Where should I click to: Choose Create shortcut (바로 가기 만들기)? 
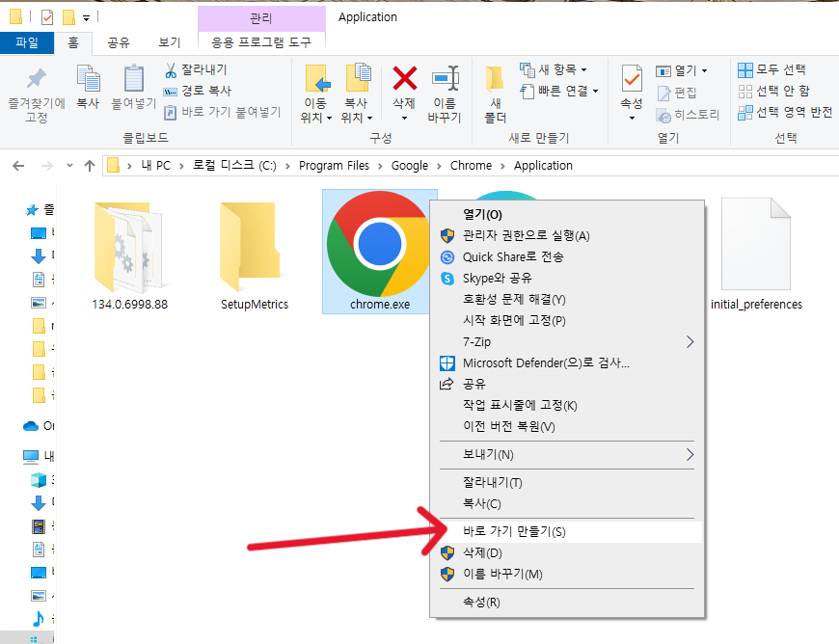pos(567,531)
